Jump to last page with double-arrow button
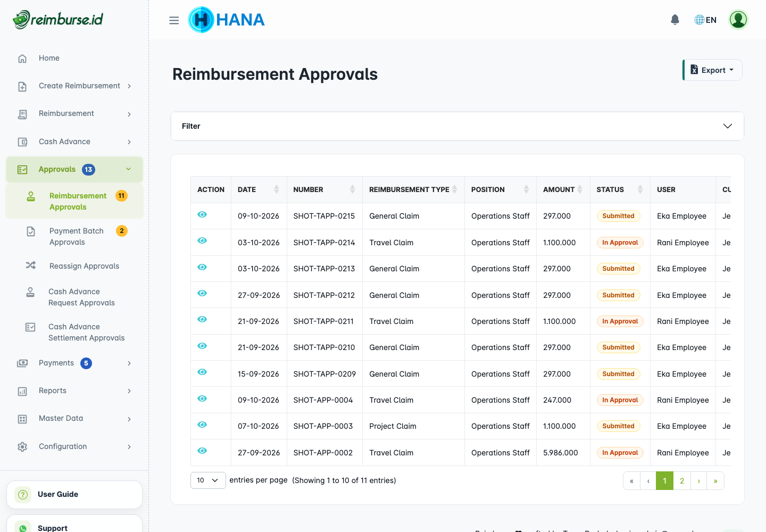Screen dimensions: 766x532 point(715,481)
